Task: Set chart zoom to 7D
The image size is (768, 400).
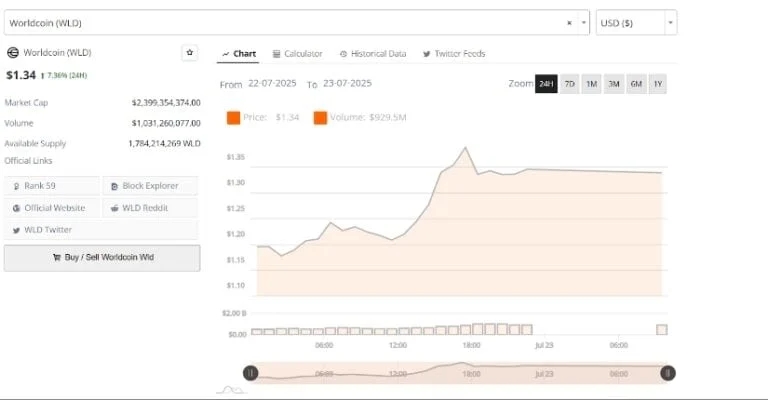Action: click(569, 84)
